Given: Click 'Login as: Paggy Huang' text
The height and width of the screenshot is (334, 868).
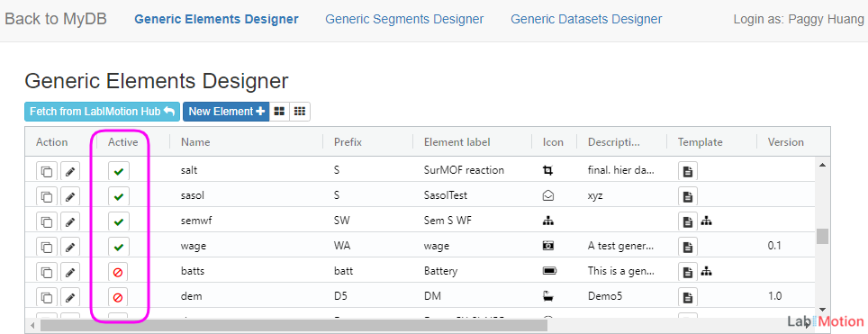Looking at the screenshot, I should [x=799, y=20].
